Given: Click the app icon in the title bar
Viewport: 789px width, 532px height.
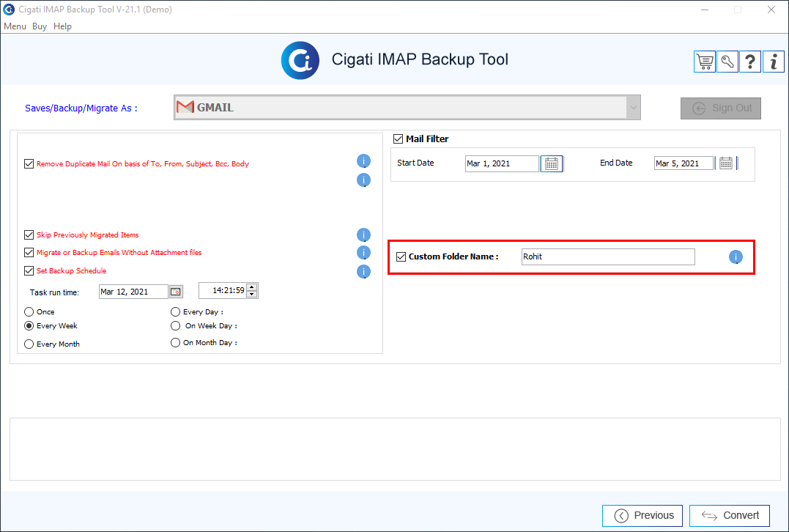Looking at the screenshot, I should coord(9,9).
